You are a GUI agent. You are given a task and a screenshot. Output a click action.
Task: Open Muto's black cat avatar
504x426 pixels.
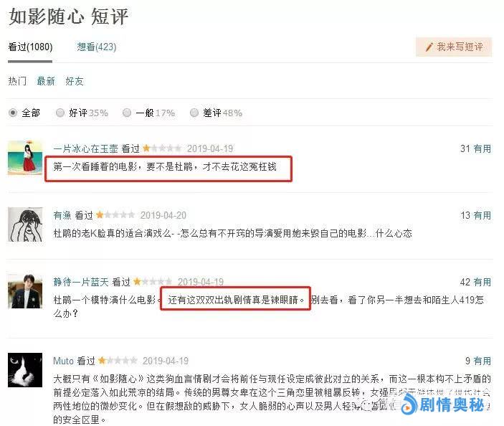click(x=25, y=370)
